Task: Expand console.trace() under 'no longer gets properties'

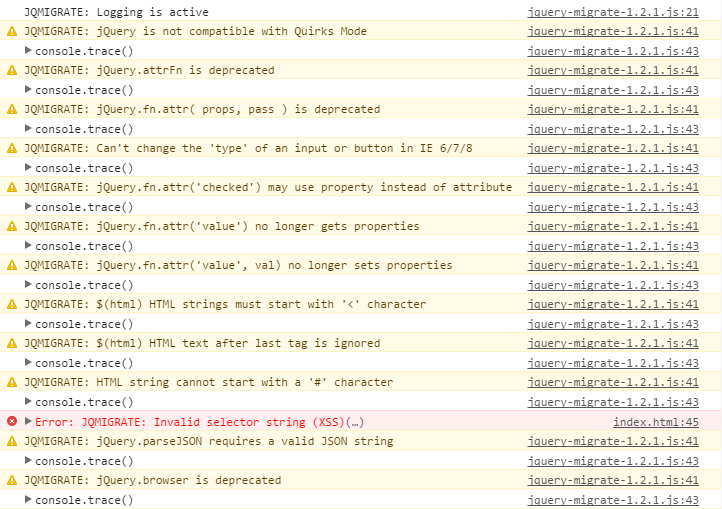Action: [x=28, y=246]
